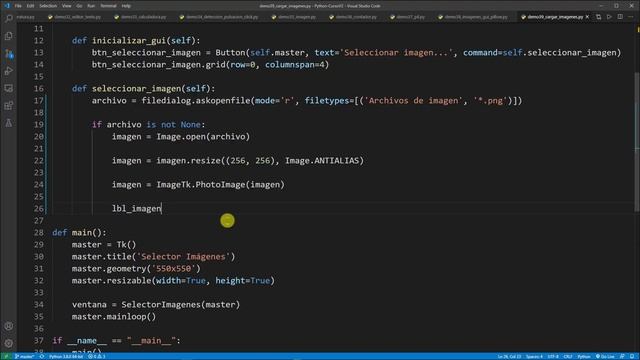The width and height of the screenshot is (640, 360).
Task: Open the Manage gear menu
Action: tap(9, 343)
